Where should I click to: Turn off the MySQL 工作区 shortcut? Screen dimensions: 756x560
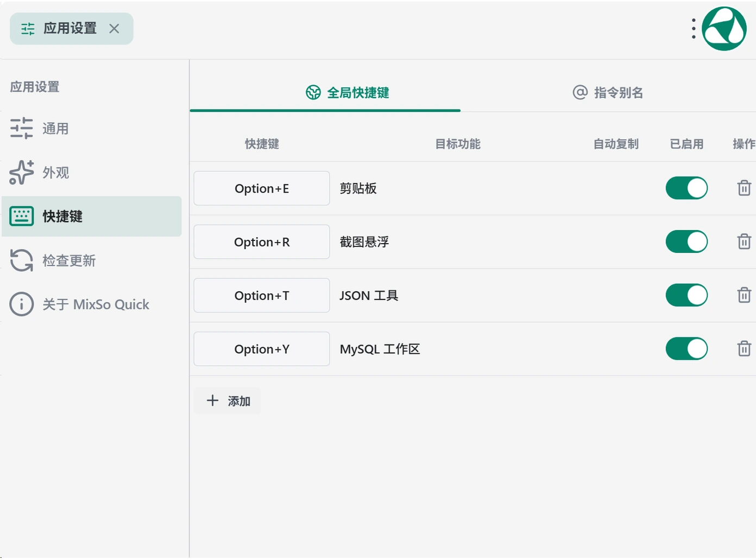pos(687,348)
